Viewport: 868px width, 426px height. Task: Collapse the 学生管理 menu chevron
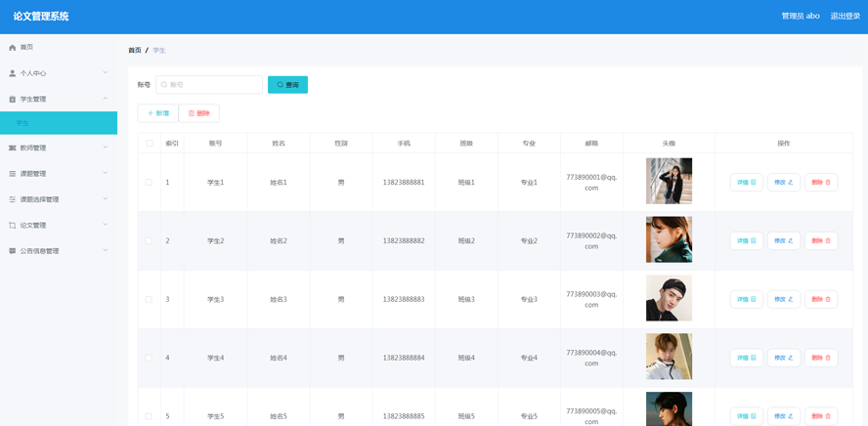coord(106,99)
